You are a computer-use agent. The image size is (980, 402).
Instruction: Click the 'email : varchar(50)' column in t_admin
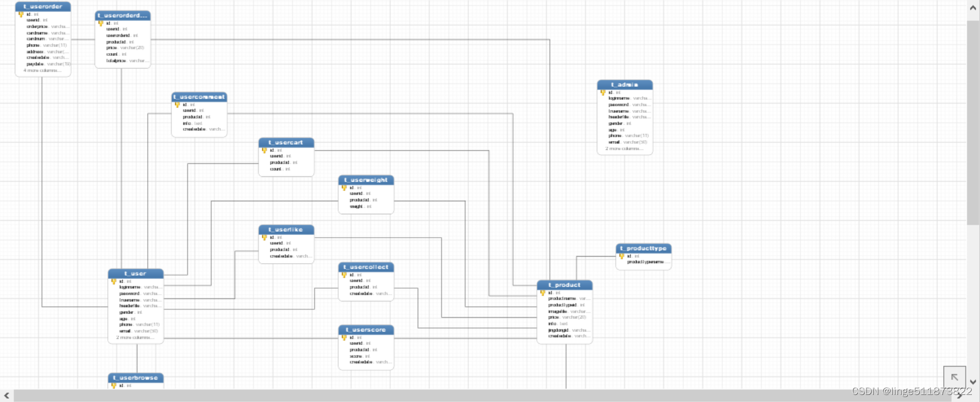coord(628,142)
